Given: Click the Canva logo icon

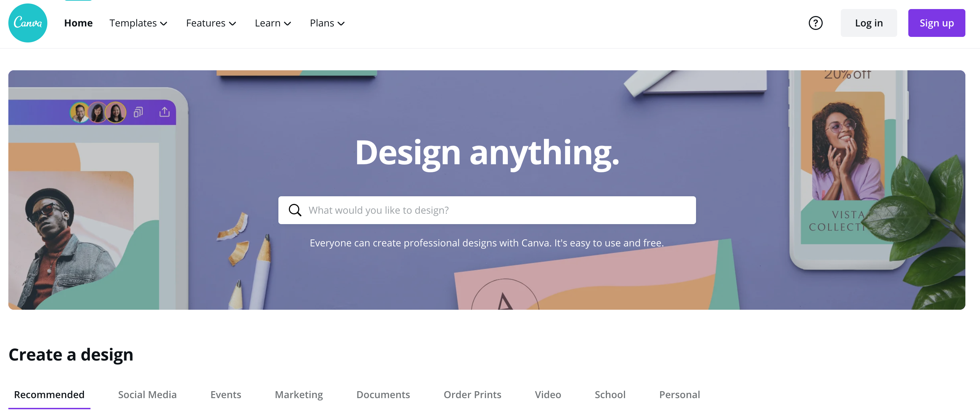Looking at the screenshot, I should (27, 23).
